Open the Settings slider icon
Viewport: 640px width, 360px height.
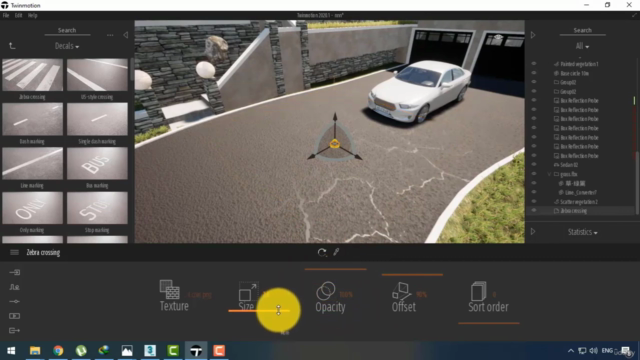coord(14,302)
